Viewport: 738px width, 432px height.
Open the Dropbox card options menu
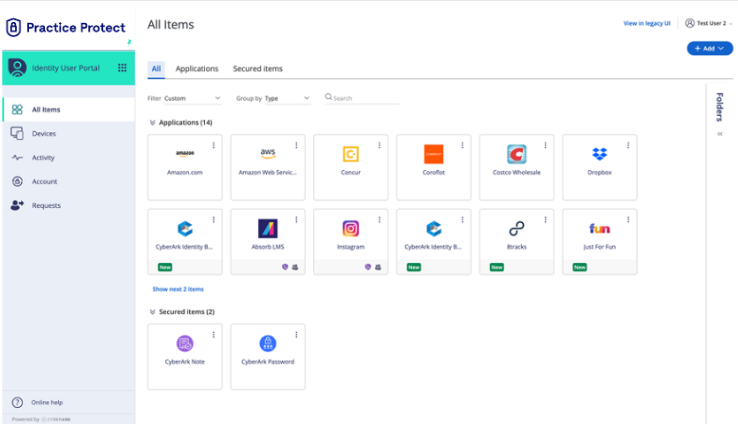pyautogui.click(x=628, y=145)
